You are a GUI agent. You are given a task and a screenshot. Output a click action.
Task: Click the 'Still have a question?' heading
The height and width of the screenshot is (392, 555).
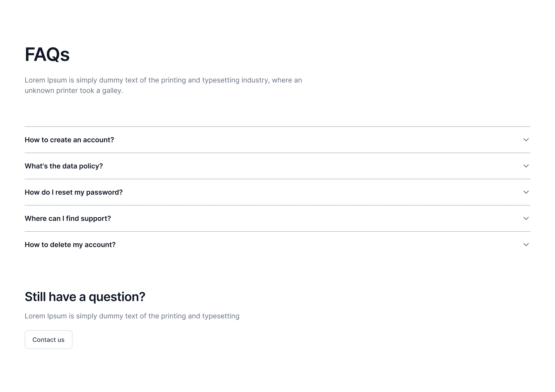[85, 297]
